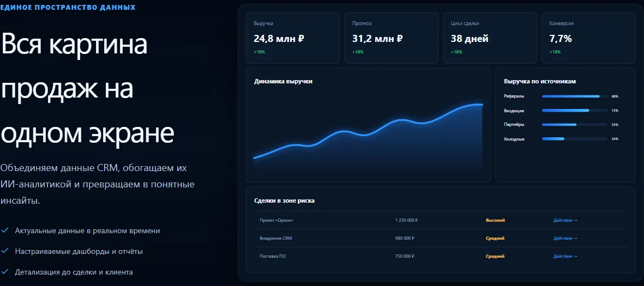Select the 'Поставка ПО' deal name

point(273,257)
